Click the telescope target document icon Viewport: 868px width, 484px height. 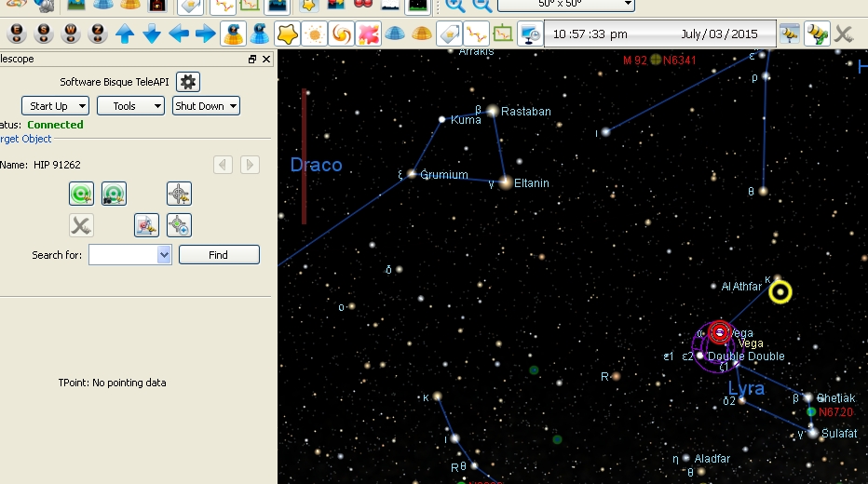(x=147, y=225)
